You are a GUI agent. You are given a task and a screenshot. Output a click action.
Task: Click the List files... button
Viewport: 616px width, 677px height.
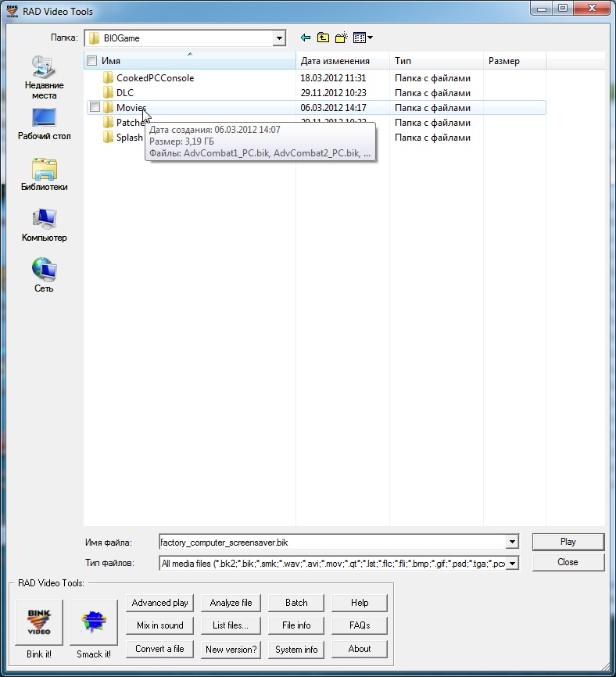(x=231, y=625)
